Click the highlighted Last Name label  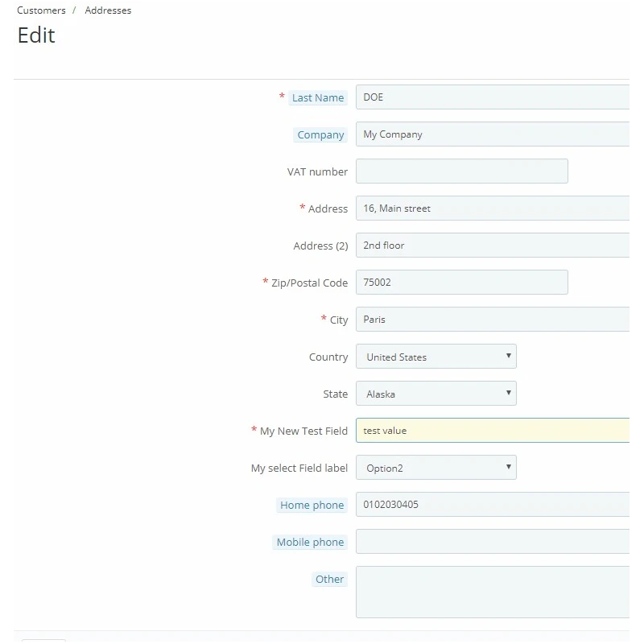click(318, 97)
